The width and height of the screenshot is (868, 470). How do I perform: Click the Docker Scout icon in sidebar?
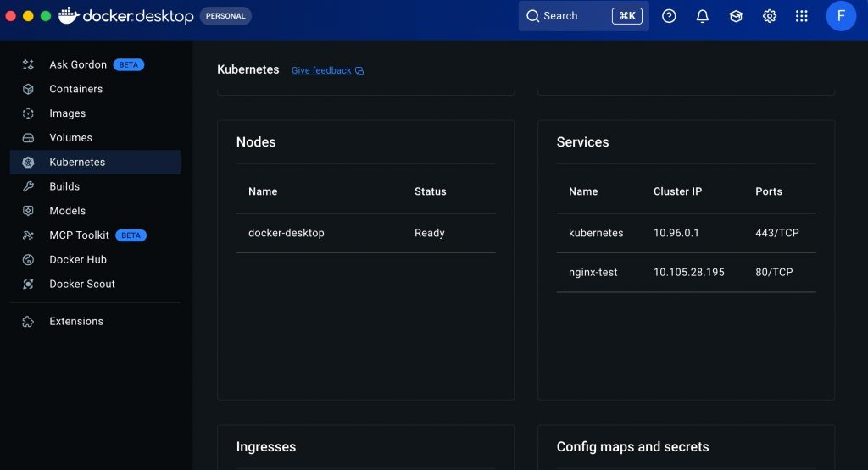pos(28,285)
